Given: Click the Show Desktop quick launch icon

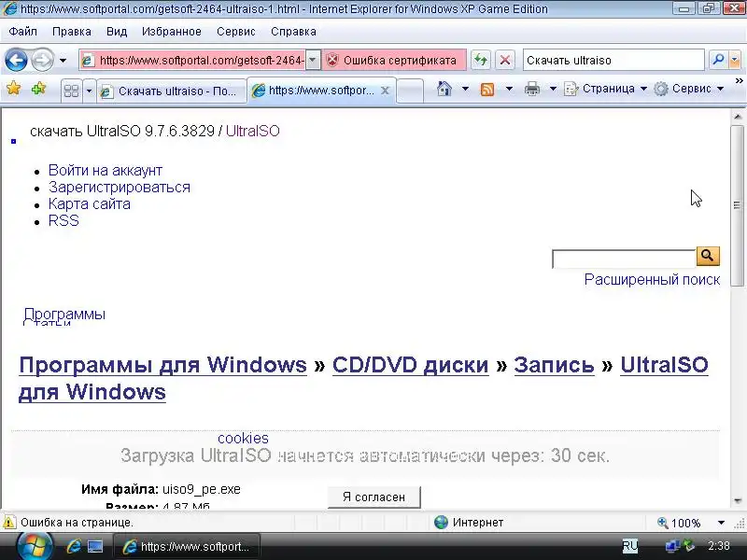Looking at the screenshot, I should (95, 546).
